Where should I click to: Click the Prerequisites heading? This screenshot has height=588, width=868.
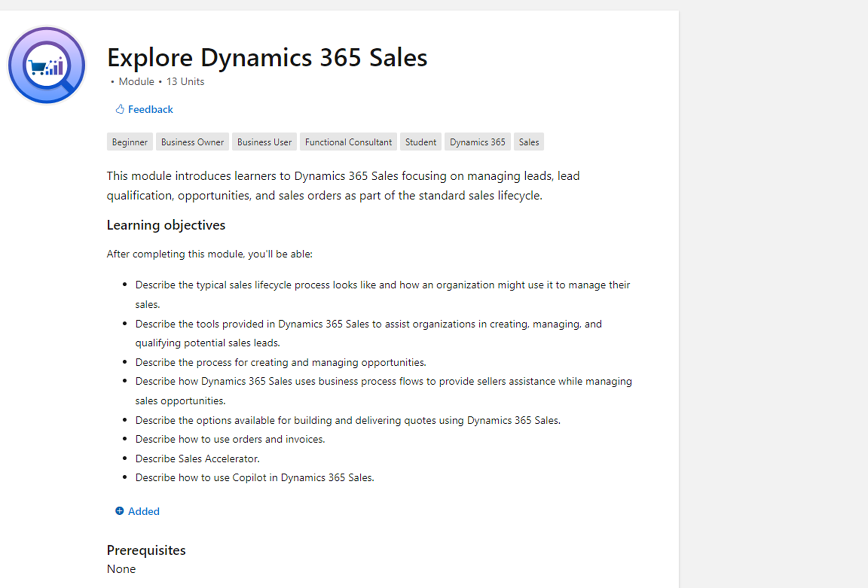pos(146,550)
